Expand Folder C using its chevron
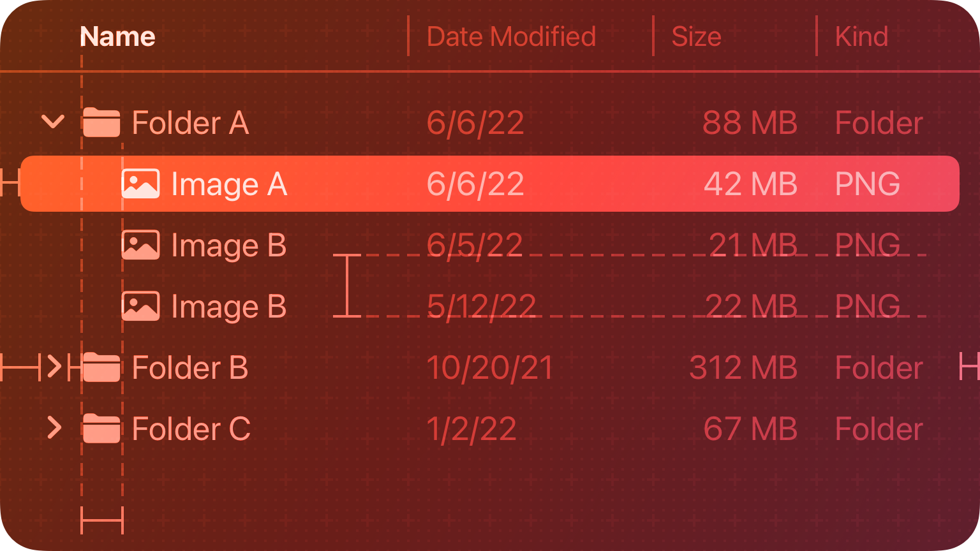This screenshot has width=980, height=551. coord(55,429)
